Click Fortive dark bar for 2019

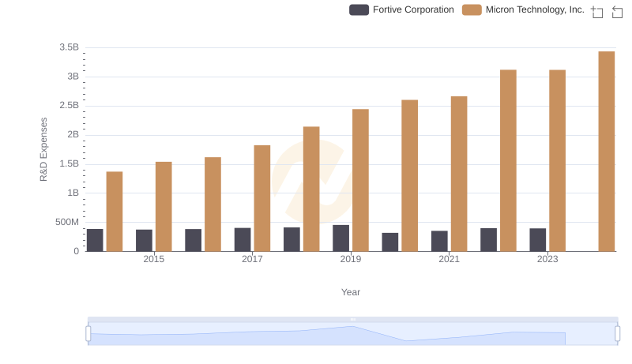tap(341, 238)
